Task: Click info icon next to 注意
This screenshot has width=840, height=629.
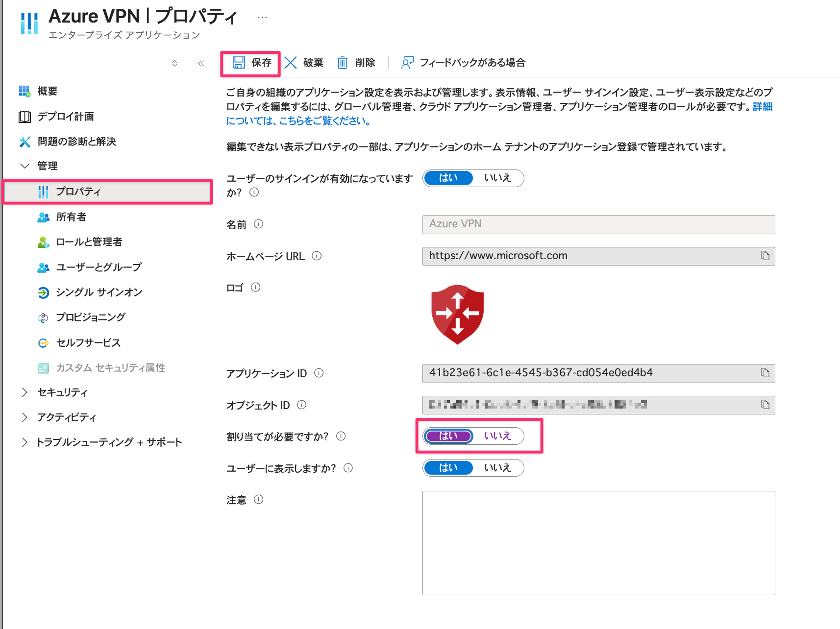Action: [259, 499]
